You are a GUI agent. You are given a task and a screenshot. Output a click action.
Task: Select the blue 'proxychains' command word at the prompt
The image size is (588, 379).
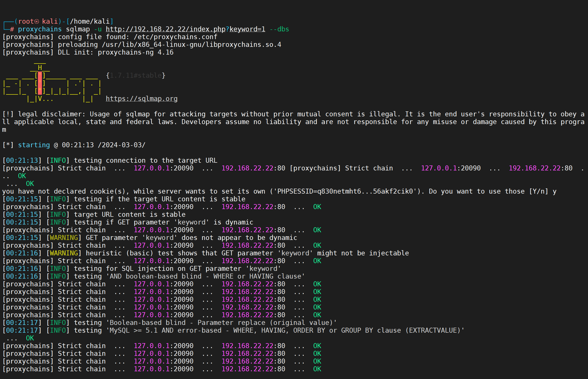(40, 29)
